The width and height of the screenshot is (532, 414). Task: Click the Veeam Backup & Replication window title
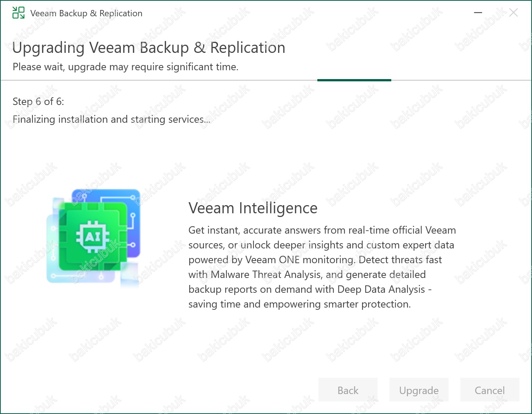86,13
